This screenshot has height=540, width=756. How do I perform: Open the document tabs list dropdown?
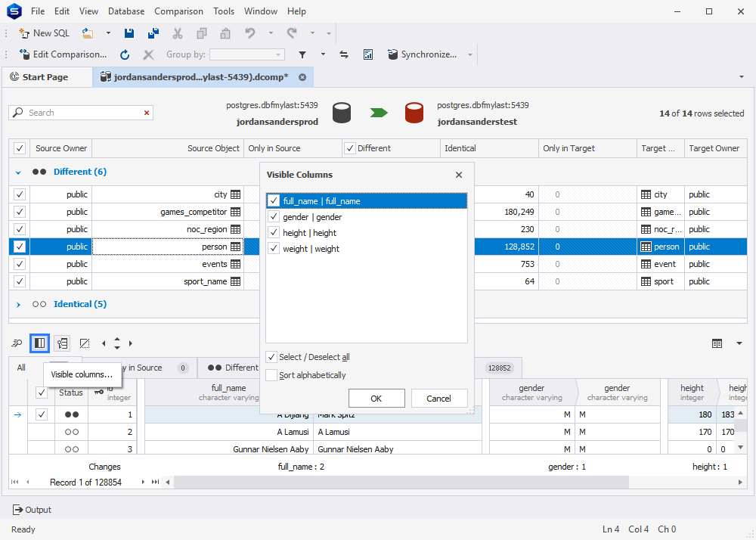(742, 77)
